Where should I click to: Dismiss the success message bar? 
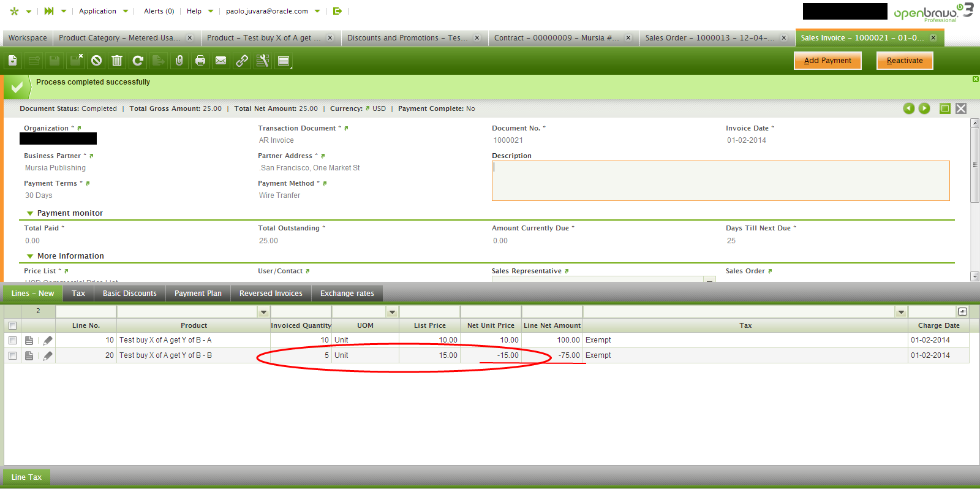(976, 79)
